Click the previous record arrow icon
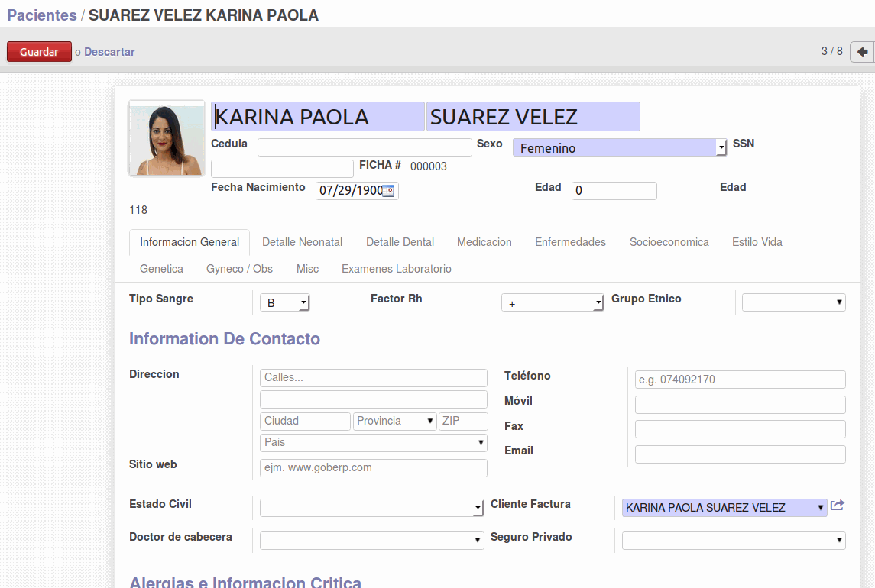 (862, 52)
